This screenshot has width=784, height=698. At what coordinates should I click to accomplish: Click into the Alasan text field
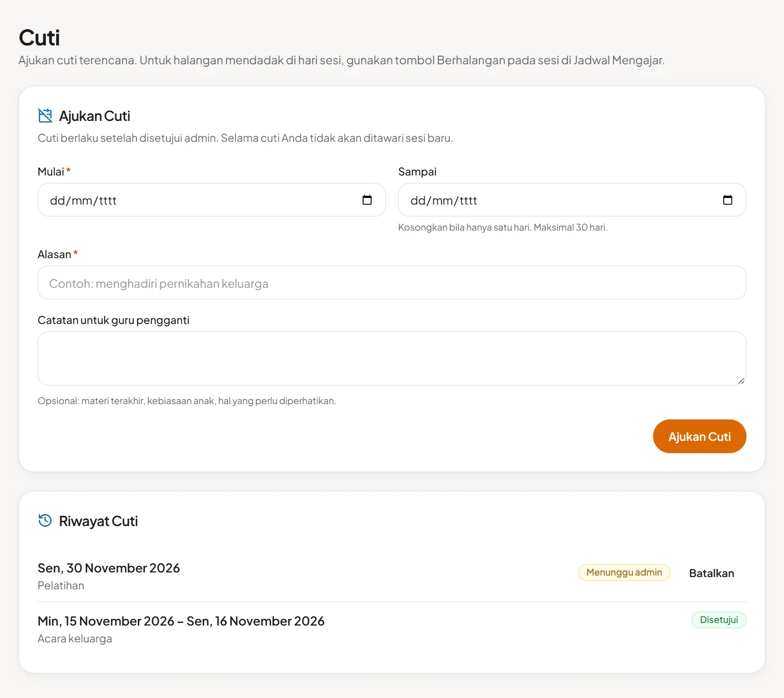(x=392, y=283)
